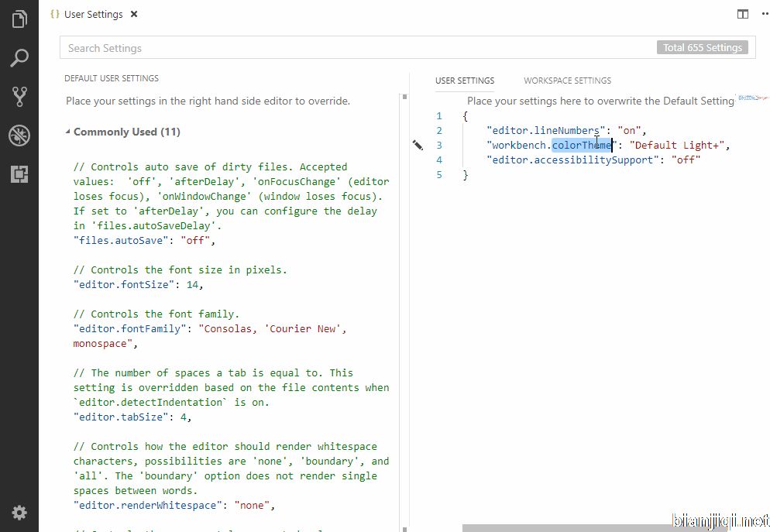Open the Source Control view icon
Viewport: 770px width, 532px height.
click(x=19, y=97)
